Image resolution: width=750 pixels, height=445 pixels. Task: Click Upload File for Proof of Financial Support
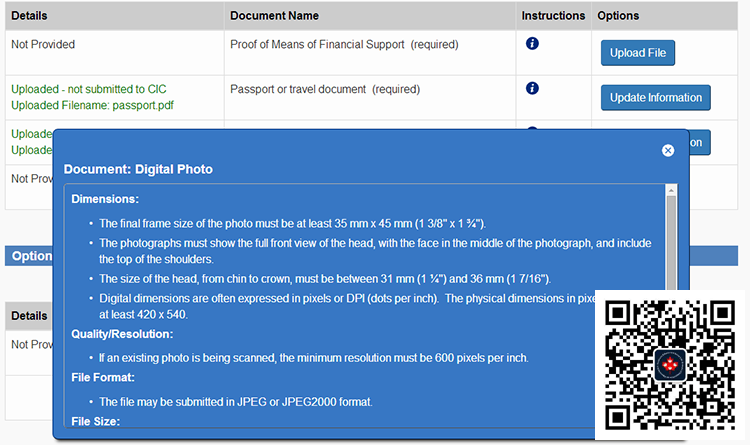638,53
